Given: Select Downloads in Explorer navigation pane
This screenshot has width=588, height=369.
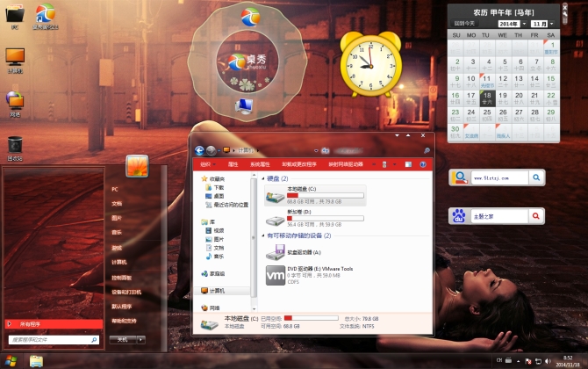Looking at the screenshot, I should tap(215, 188).
